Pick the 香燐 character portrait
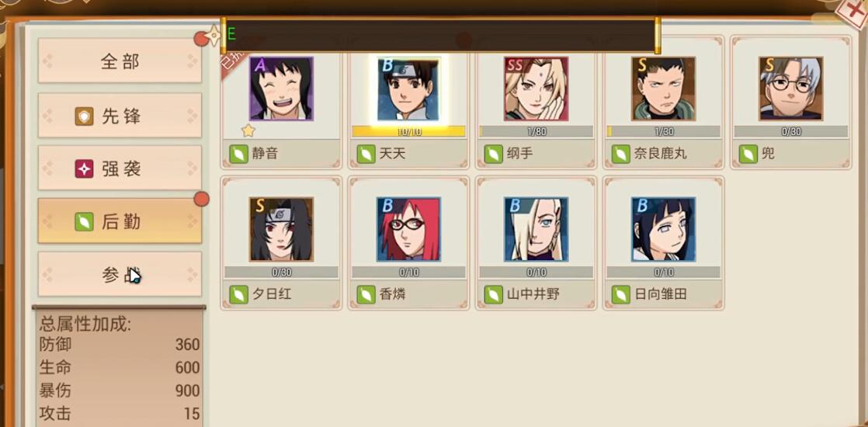Image resolution: width=868 pixels, height=427 pixels. pos(408,229)
